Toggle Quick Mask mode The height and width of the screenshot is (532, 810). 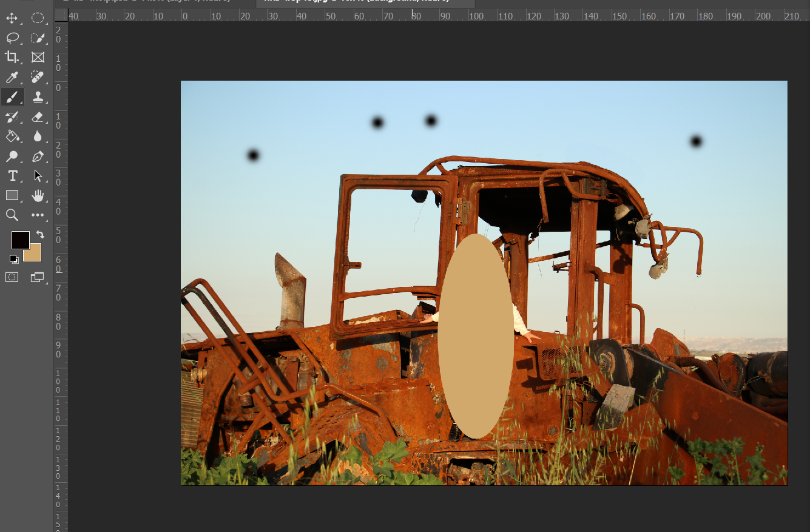pos(12,277)
